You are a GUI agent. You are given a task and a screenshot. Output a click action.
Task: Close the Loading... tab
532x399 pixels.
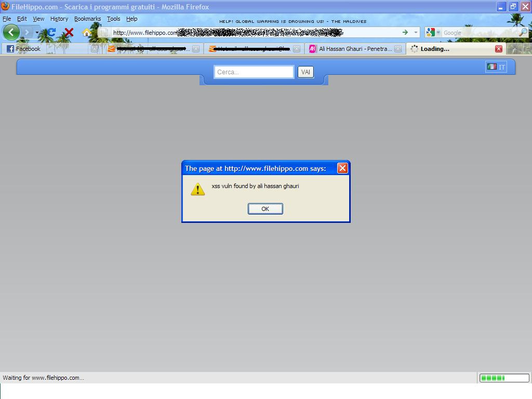tap(499, 49)
